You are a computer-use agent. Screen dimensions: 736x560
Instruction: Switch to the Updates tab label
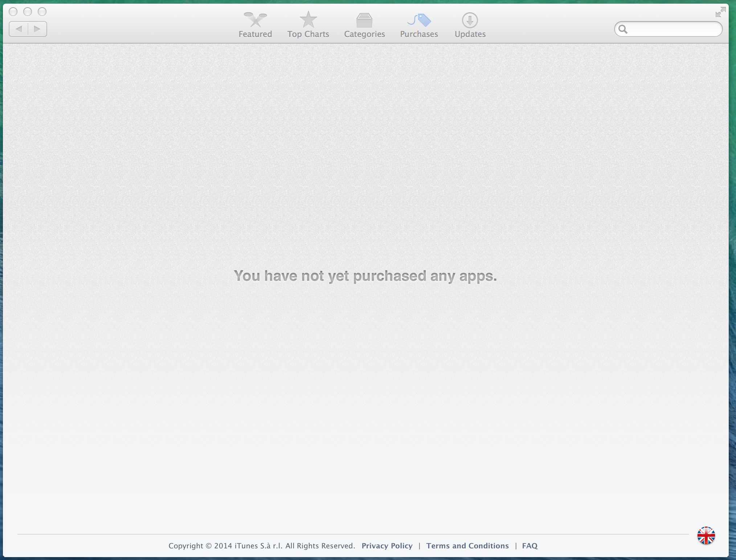click(x=470, y=34)
